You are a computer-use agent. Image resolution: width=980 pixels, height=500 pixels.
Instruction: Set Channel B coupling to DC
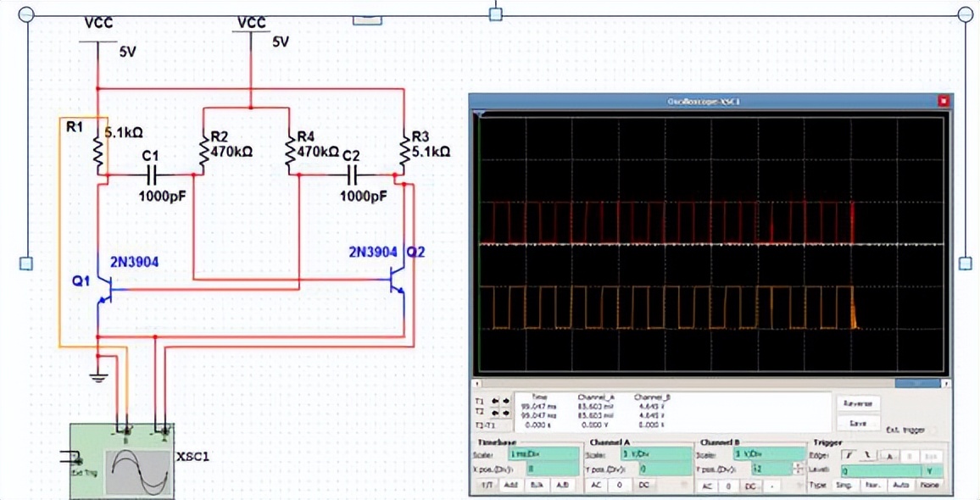[750, 486]
